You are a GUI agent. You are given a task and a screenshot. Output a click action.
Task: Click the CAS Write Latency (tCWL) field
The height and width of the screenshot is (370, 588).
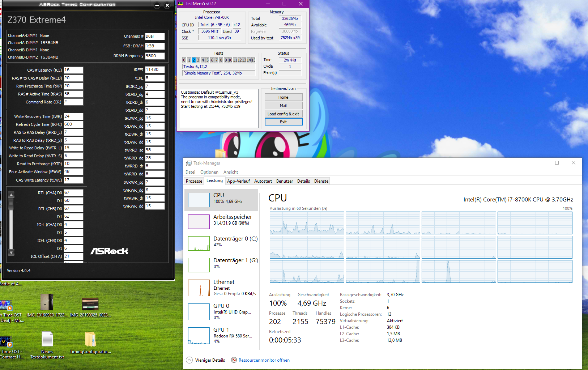(x=73, y=180)
